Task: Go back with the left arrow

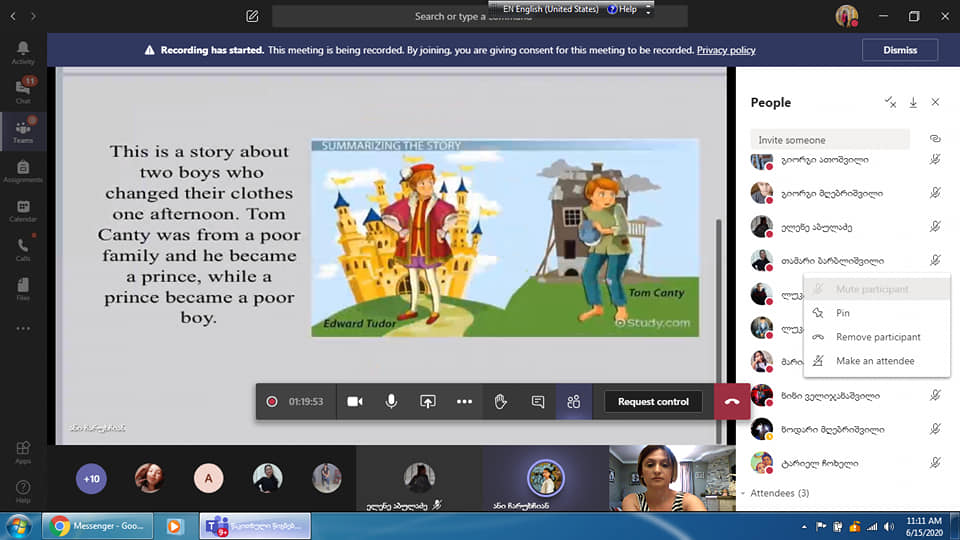Action: point(13,16)
